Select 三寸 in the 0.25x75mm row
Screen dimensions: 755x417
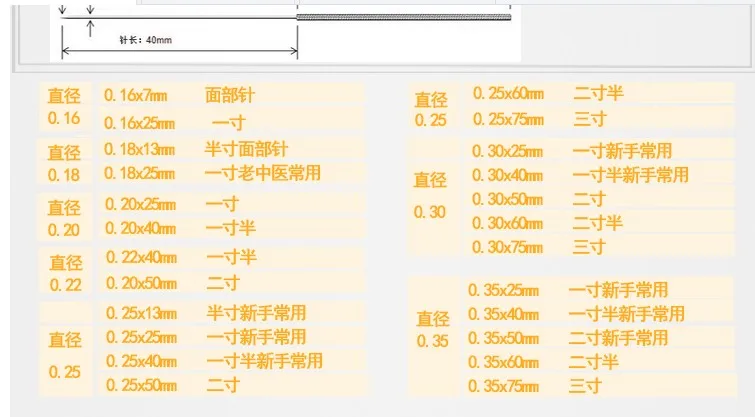click(x=590, y=119)
